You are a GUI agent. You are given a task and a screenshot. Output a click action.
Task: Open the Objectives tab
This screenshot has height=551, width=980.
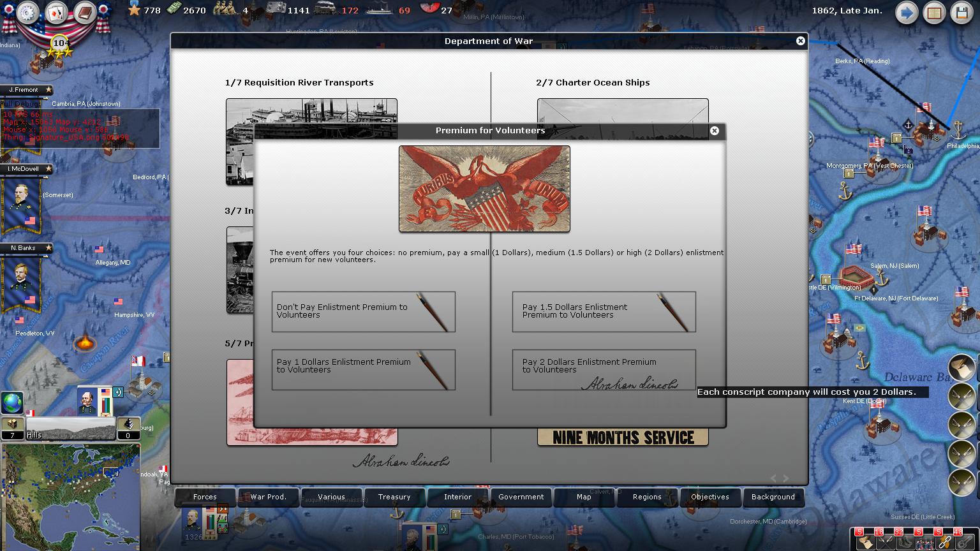(709, 497)
